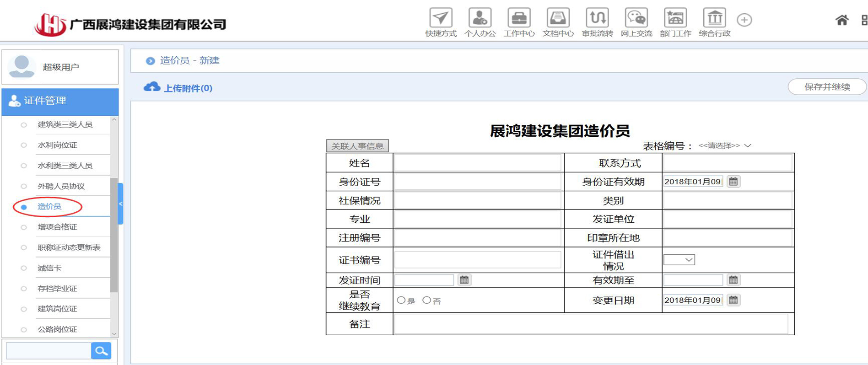Select 建筑类三类人员 radio in sidebar
This screenshot has width=868, height=365.
tap(24, 125)
